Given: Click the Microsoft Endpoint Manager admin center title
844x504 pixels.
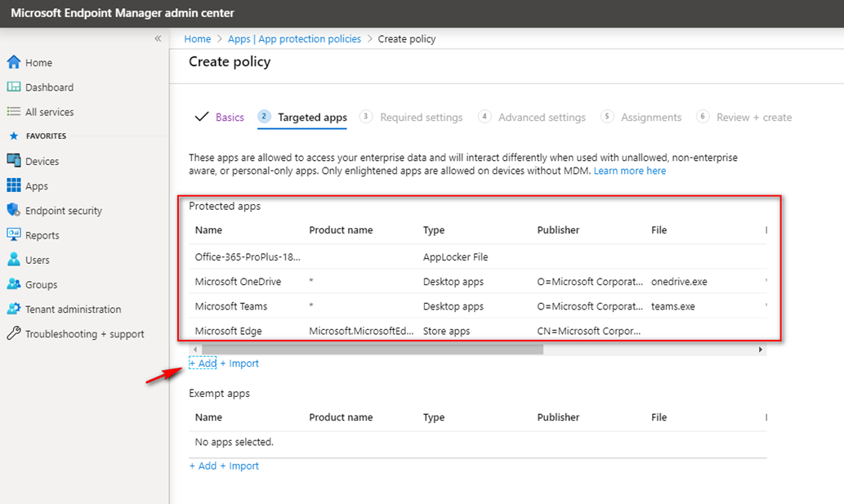Looking at the screenshot, I should (123, 13).
